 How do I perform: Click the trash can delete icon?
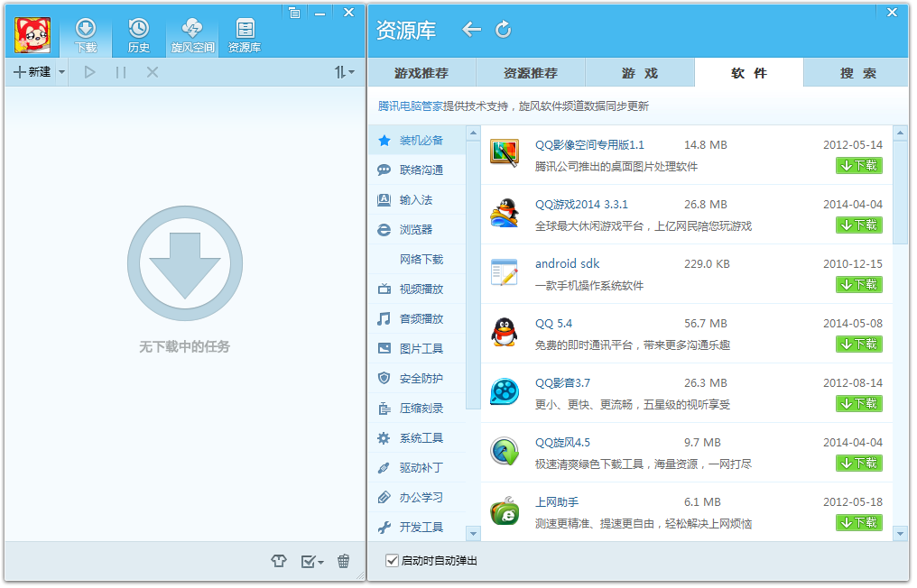click(343, 561)
